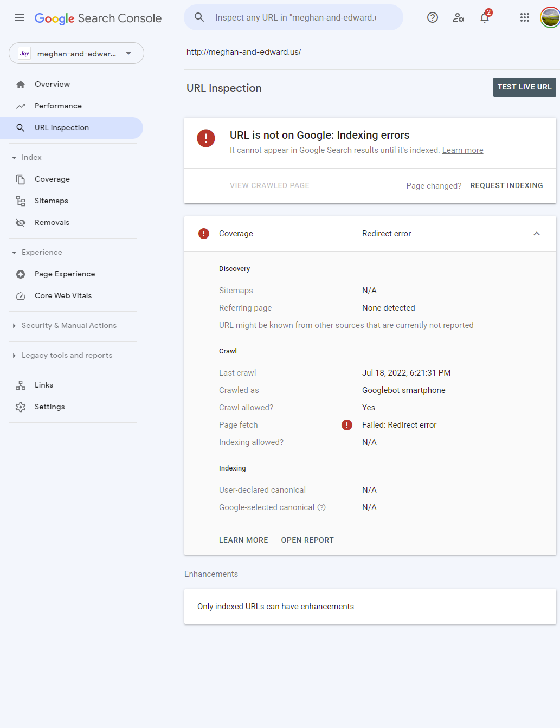Click the Google-selected canonical help icon

321,507
